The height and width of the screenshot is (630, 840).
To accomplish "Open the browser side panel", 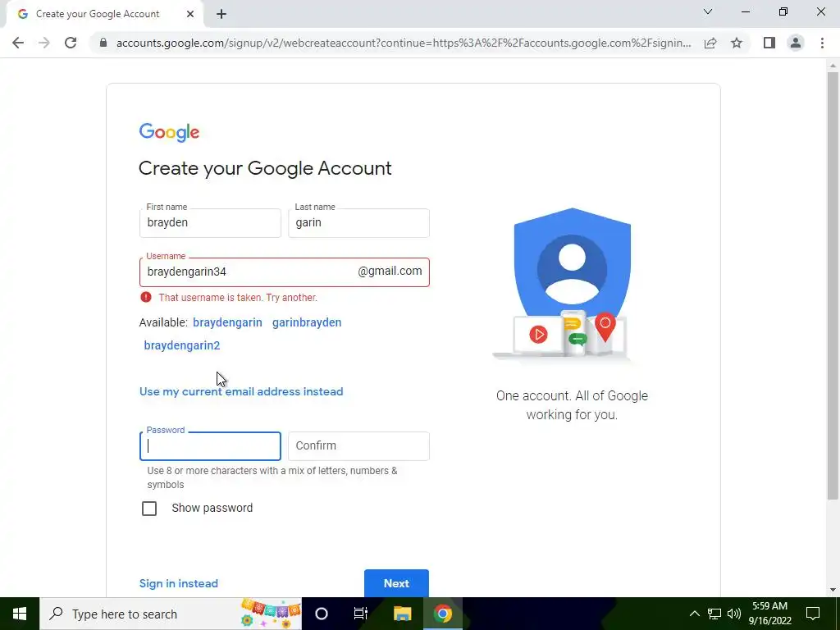I will click(769, 43).
